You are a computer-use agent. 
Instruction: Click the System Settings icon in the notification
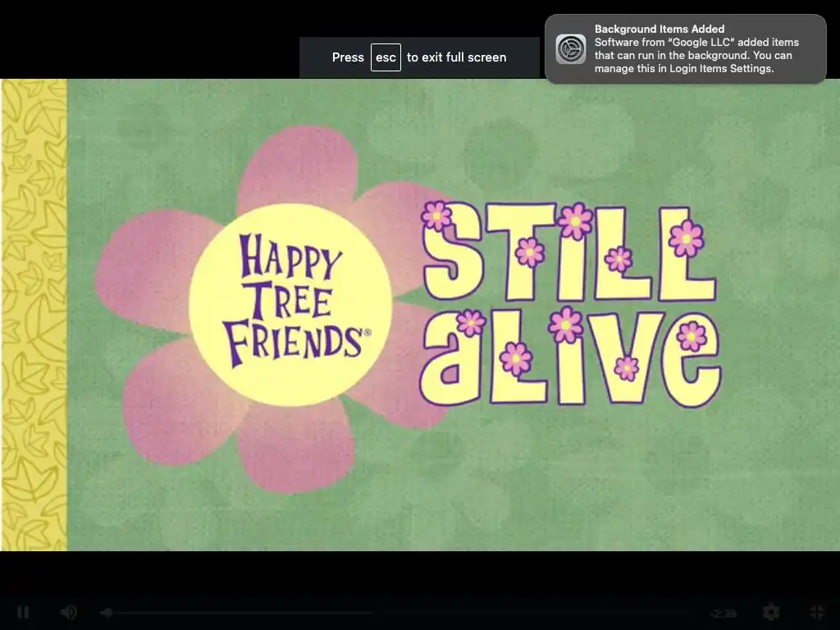pyautogui.click(x=571, y=48)
